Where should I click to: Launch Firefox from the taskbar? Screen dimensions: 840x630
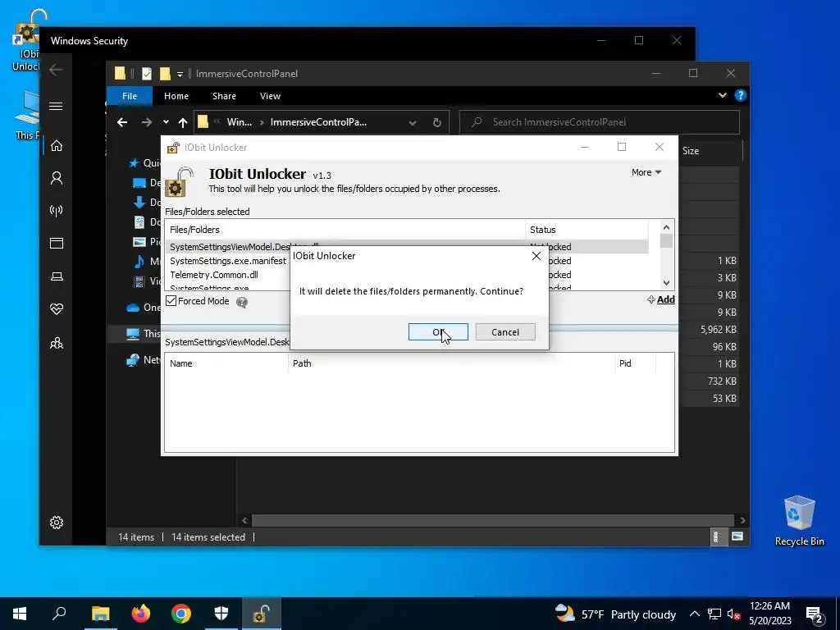pos(141,614)
